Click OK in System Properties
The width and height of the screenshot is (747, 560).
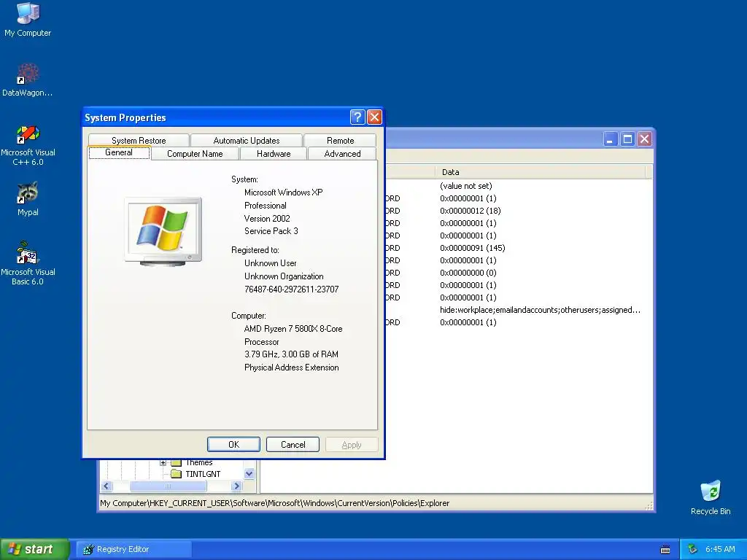click(234, 444)
